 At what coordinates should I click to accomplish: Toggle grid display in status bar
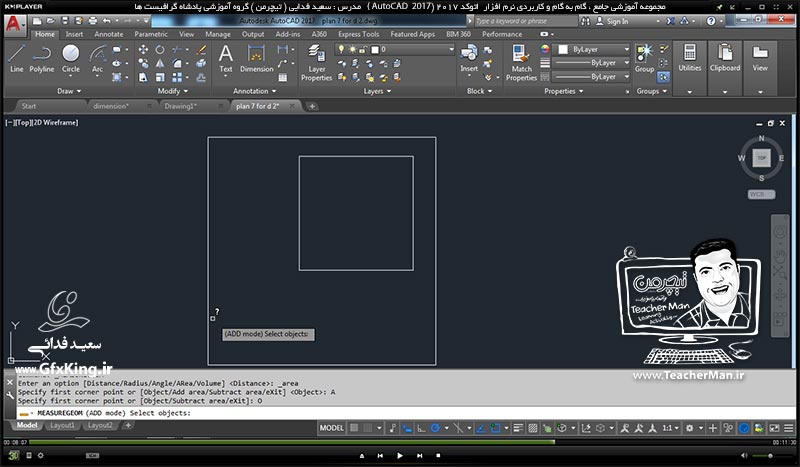tap(354, 428)
